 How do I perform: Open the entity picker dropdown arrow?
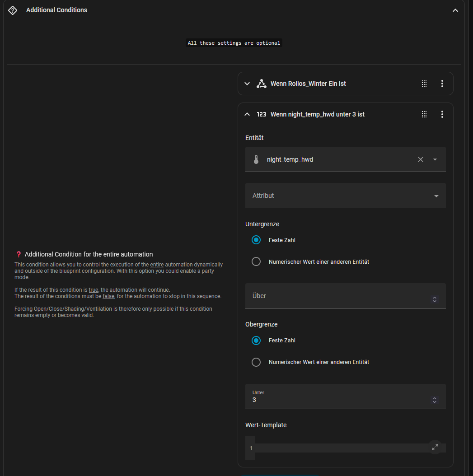tap(435, 159)
